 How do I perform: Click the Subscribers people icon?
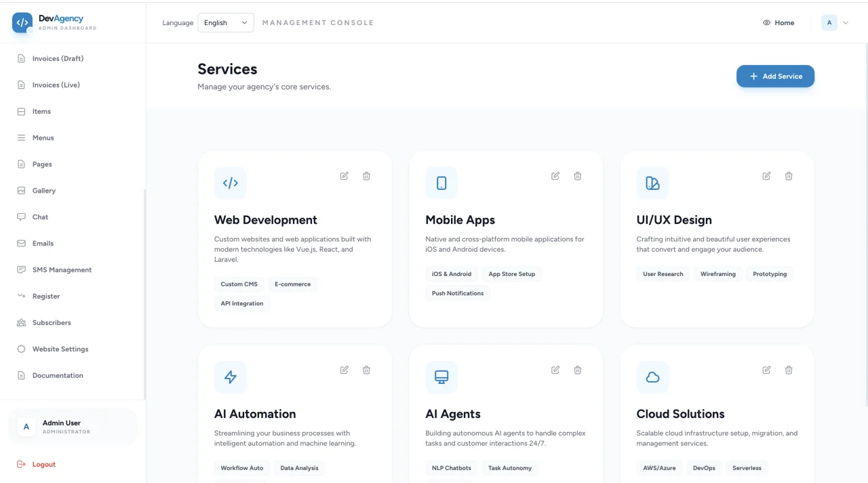pyautogui.click(x=21, y=323)
